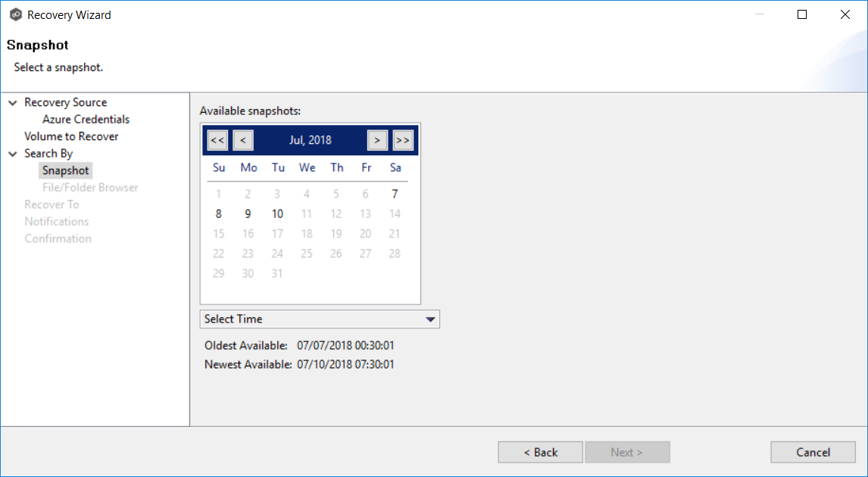
Task: Select July 9 on the calendar
Action: click(248, 214)
